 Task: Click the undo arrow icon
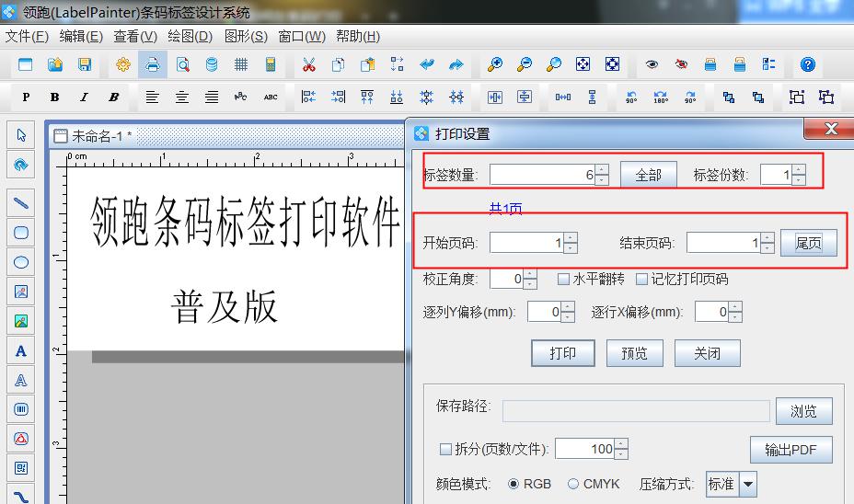[427, 64]
